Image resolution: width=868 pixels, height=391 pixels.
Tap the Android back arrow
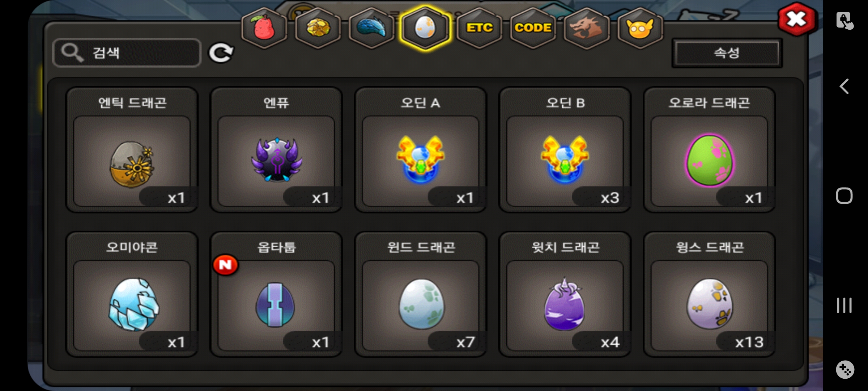pyautogui.click(x=844, y=87)
